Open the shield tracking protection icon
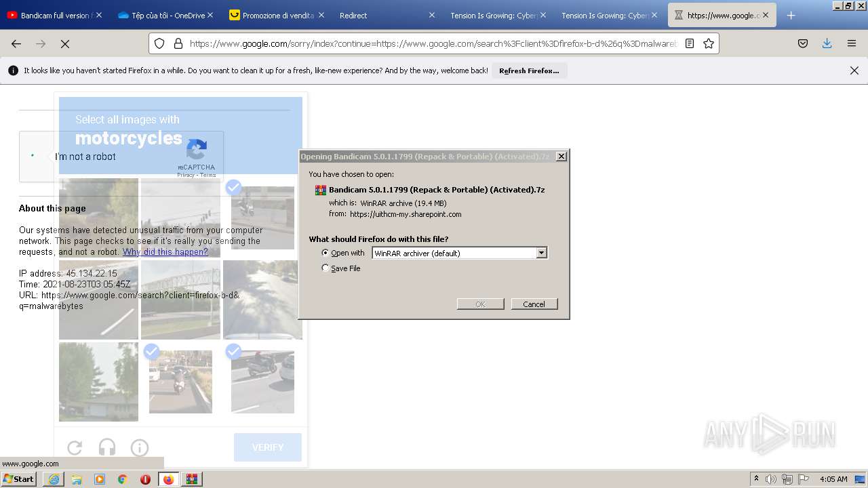The height and width of the screenshot is (488, 868). tap(159, 43)
